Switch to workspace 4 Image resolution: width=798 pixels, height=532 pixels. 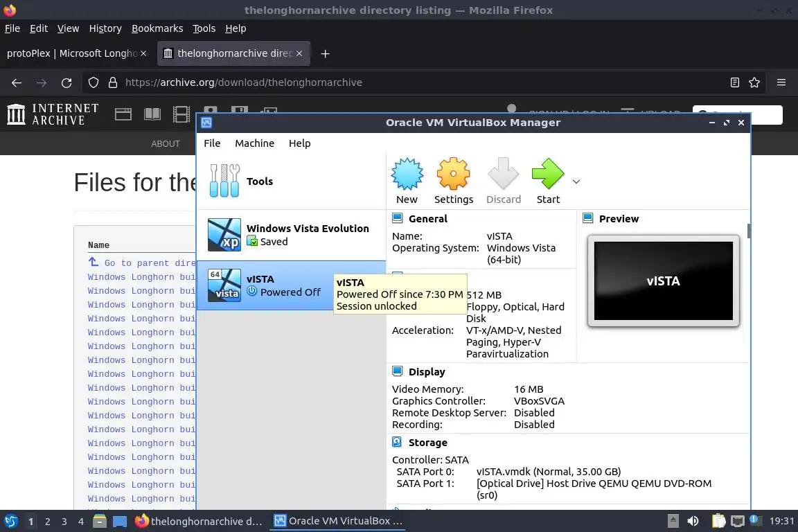[x=81, y=522]
